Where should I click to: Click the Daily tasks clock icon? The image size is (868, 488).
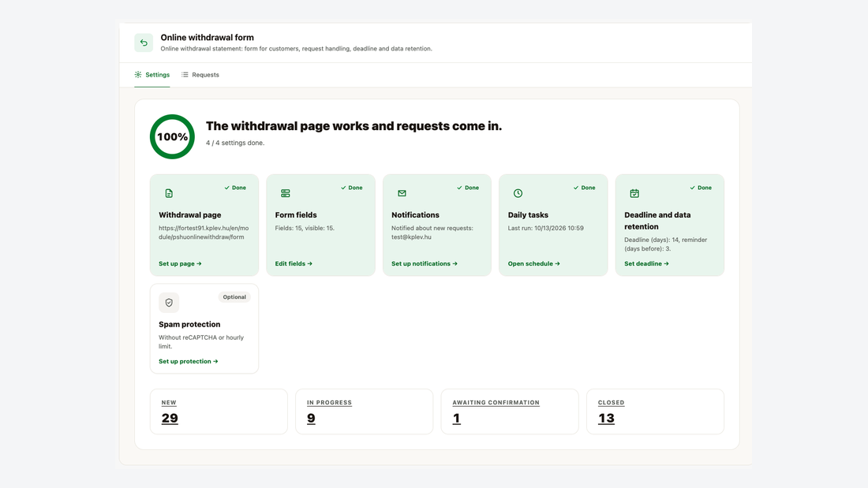(x=518, y=193)
